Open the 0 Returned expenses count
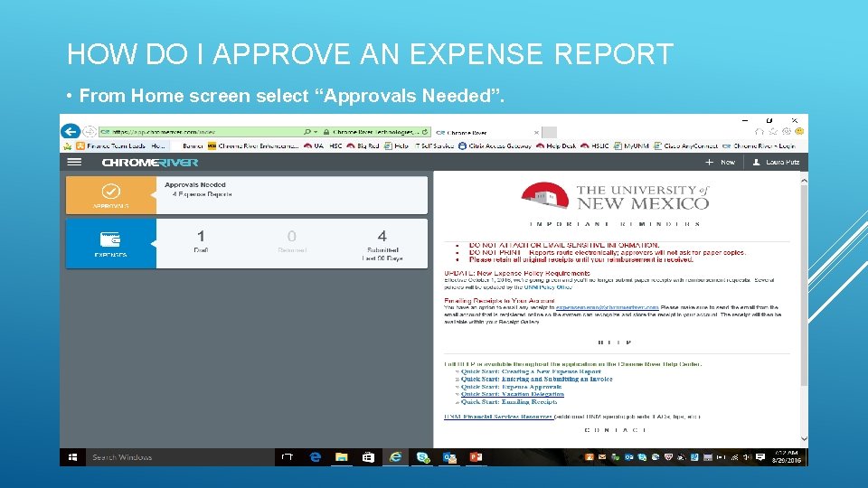868x488 pixels. [292, 242]
